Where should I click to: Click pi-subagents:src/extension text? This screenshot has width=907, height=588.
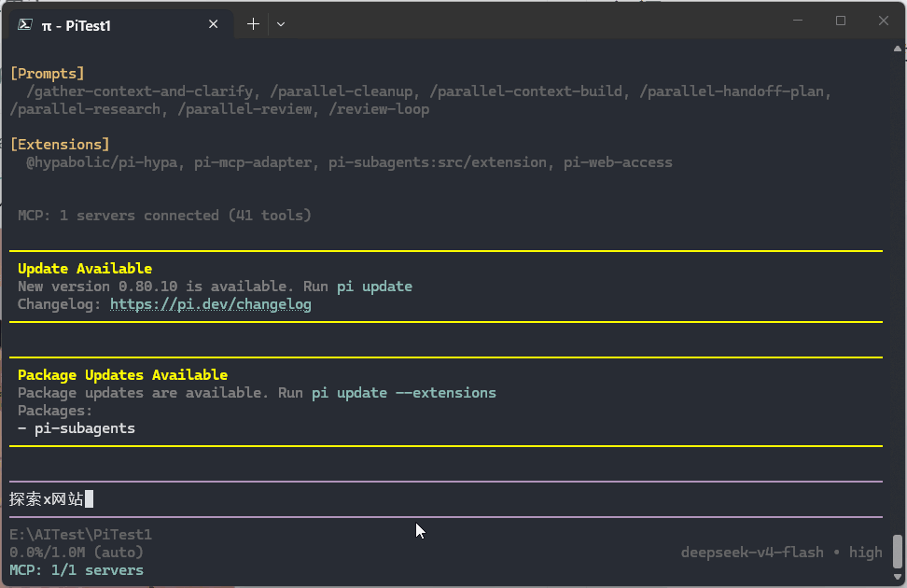pos(438,162)
